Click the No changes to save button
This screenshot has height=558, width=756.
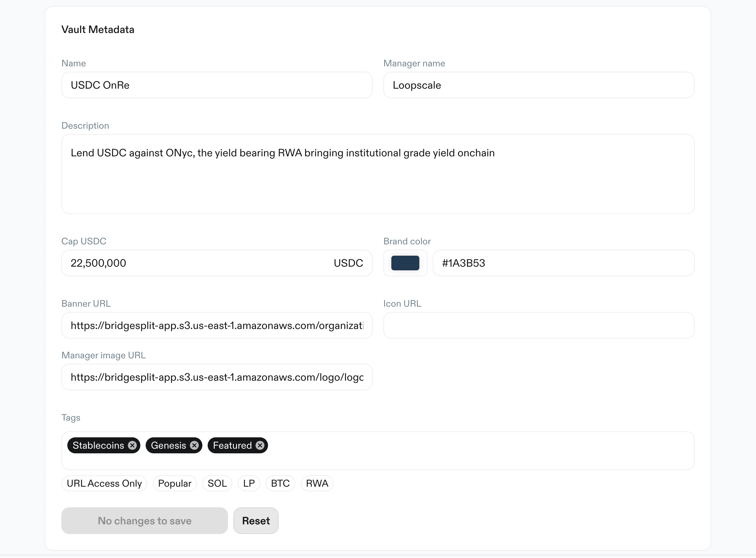tap(145, 521)
